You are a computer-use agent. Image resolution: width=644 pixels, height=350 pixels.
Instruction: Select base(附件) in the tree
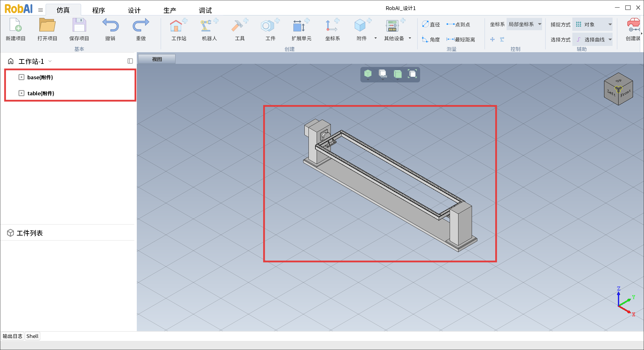[40, 77]
